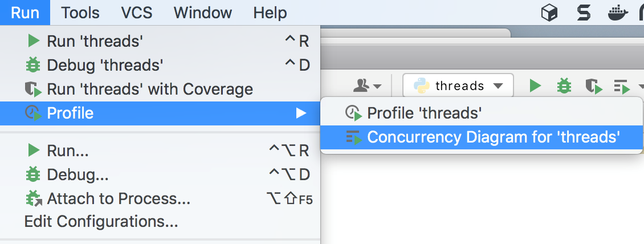
Task: Open the Run... configuration chooser entry
Action: tap(67, 151)
